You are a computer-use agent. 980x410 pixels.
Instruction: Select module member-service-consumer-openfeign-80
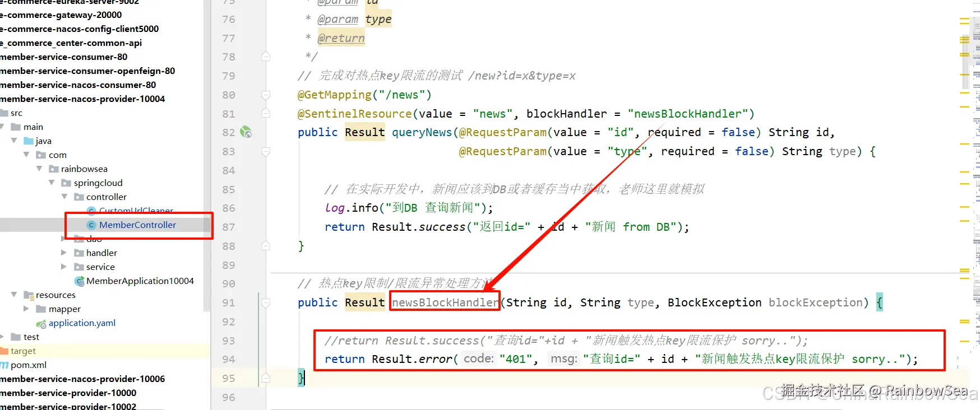(x=87, y=71)
